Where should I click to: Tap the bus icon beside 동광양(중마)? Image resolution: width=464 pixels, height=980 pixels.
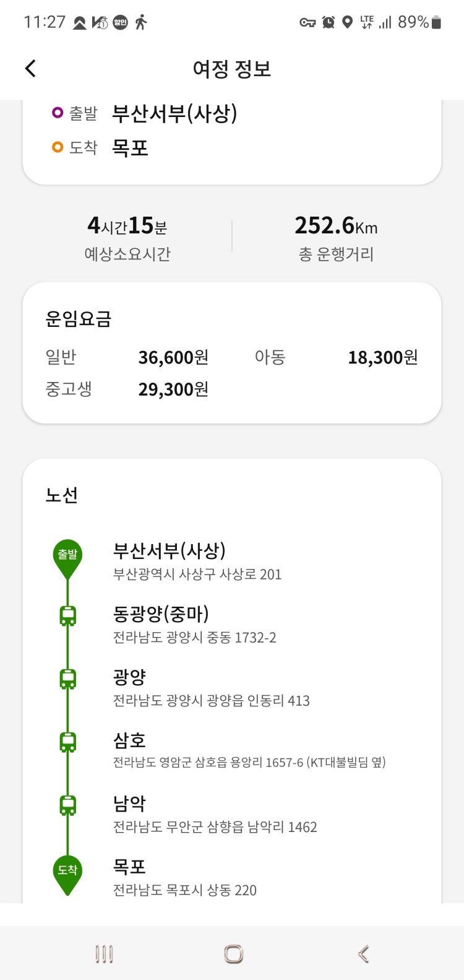click(67, 616)
